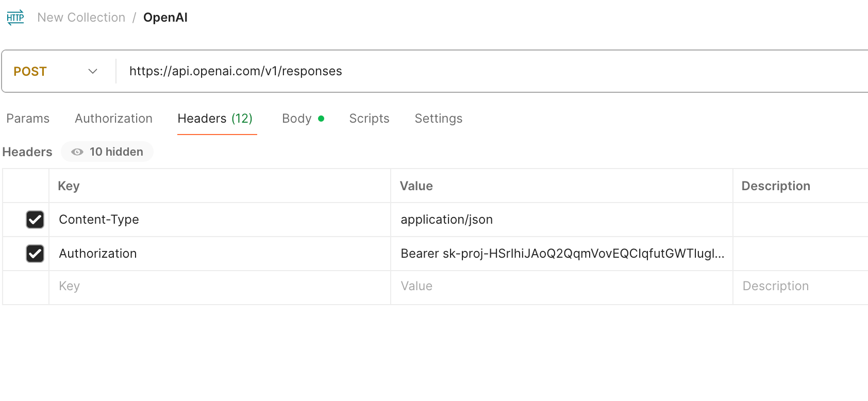
Task: Click the HTTP request type icon
Action: (15, 18)
